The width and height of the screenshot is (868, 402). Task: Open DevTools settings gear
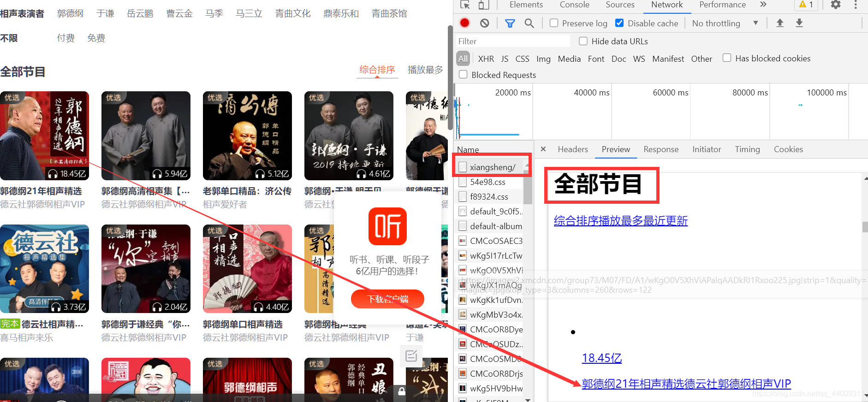coord(835,5)
